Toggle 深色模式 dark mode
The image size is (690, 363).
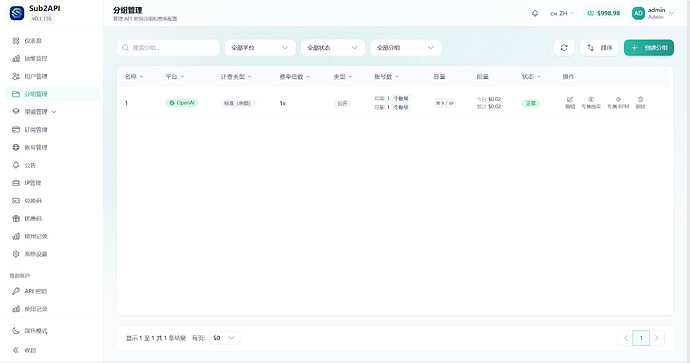click(51, 331)
